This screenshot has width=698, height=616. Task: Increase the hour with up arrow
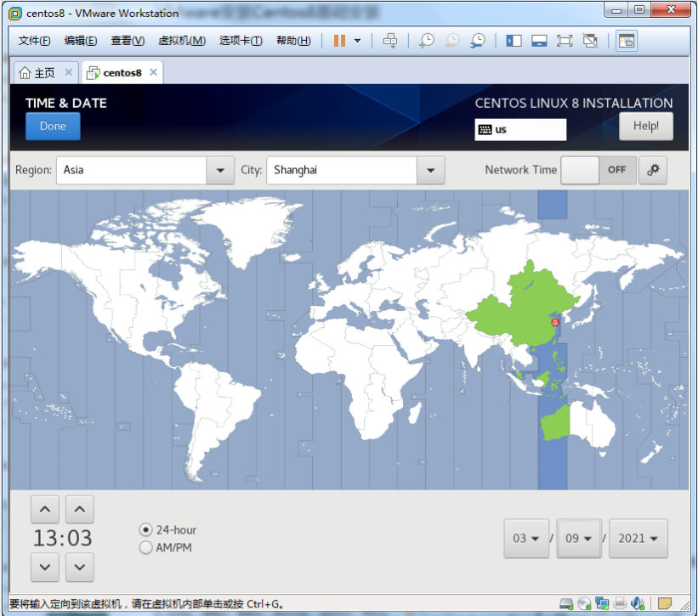tap(45, 510)
